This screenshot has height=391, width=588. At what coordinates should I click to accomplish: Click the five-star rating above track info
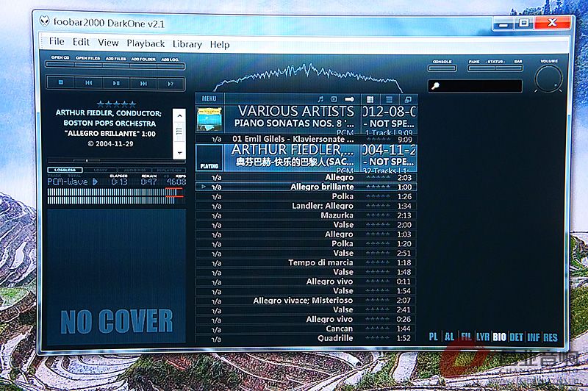pyautogui.click(x=116, y=104)
